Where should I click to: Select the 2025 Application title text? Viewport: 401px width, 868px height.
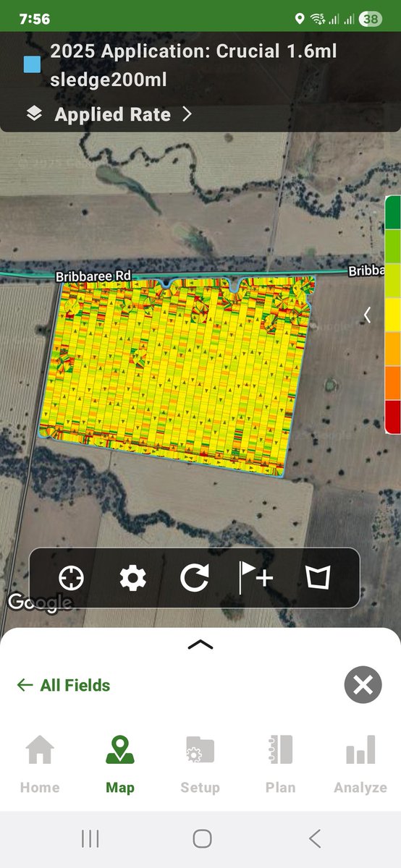point(193,65)
